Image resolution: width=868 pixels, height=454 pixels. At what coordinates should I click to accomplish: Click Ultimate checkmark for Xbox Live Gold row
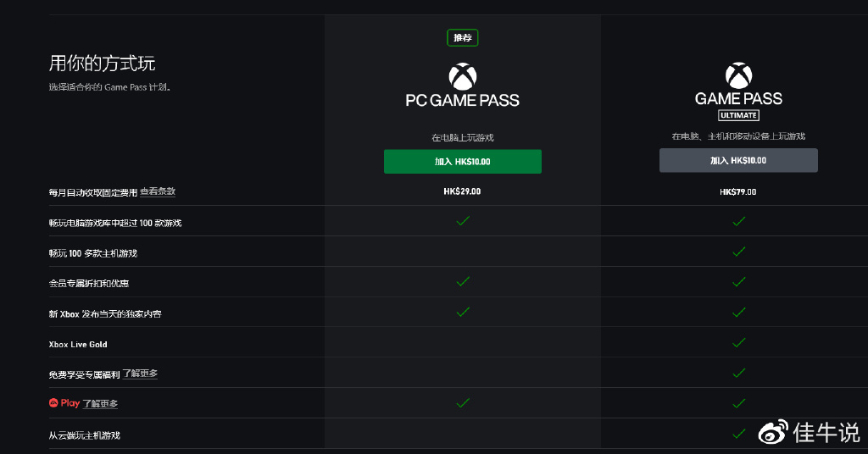(x=739, y=343)
